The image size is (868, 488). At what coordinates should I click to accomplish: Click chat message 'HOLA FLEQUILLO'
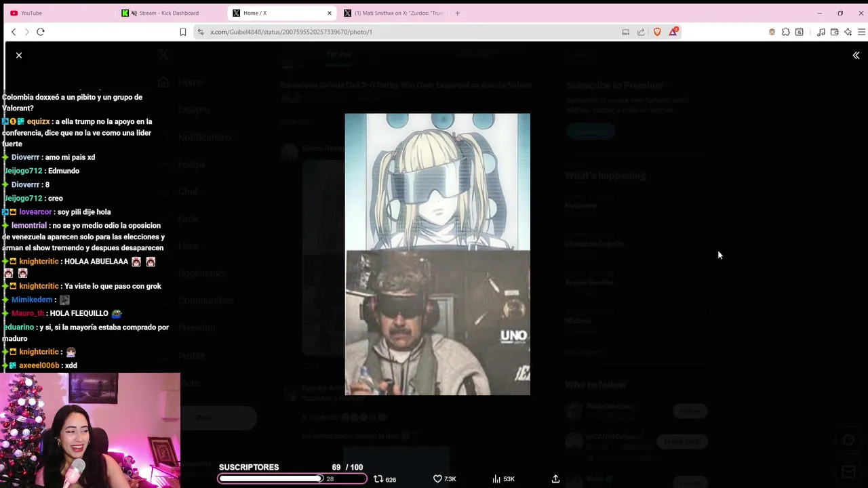tap(79, 313)
